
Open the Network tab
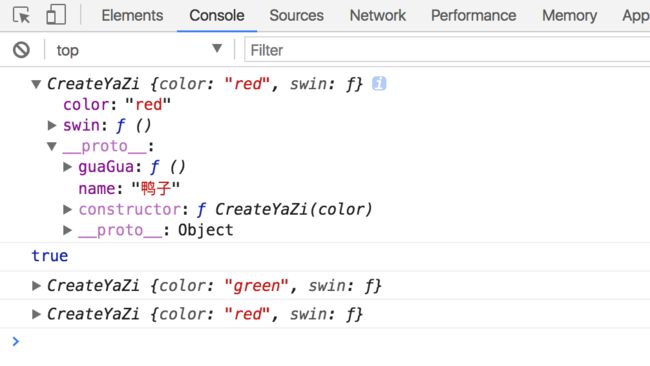pyautogui.click(x=378, y=15)
